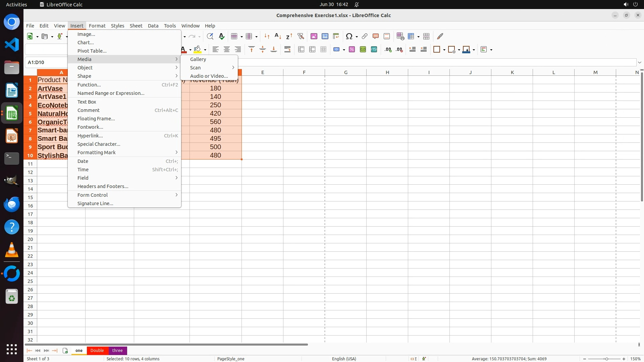Click the Add Decimal Place icon
This screenshot has width=644, height=362.
[x=388, y=50]
